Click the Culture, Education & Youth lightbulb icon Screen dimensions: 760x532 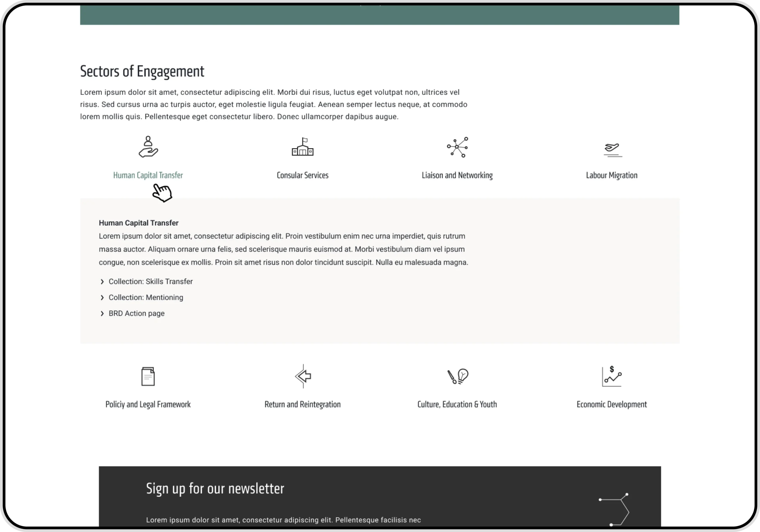tap(458, 376)
